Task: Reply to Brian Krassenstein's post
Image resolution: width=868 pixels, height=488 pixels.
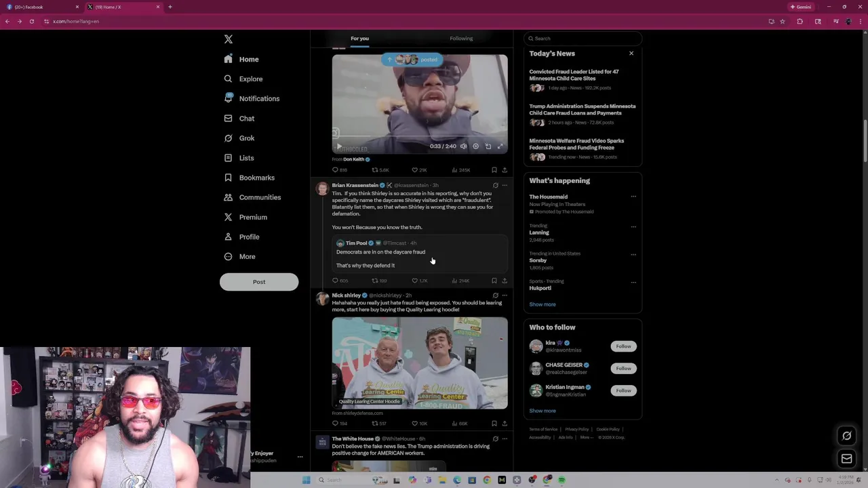Action: pos(340,281)
